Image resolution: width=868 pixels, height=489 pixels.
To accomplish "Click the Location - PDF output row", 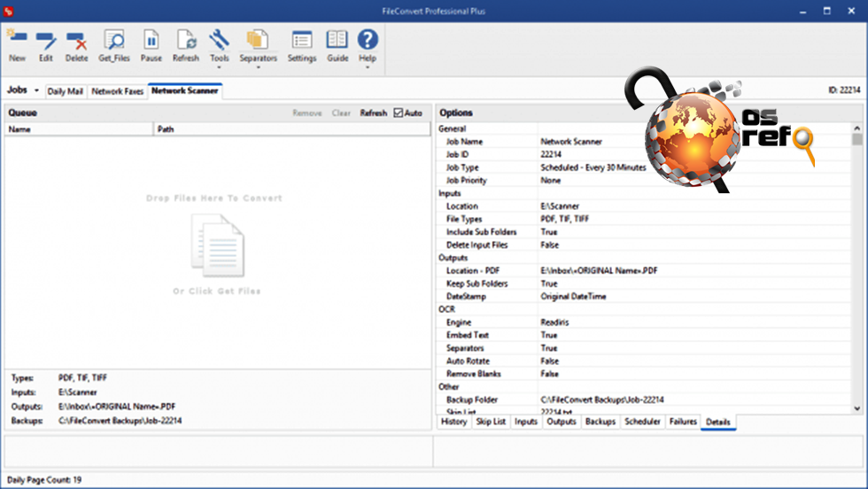I will point(644,271).
